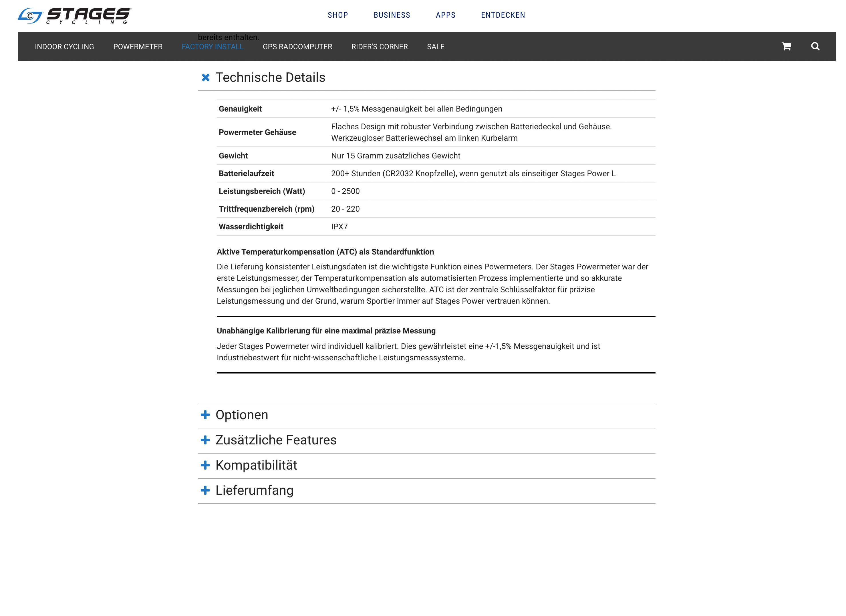The width and height of the screenshot is (846, 616).
Task: Click the Batterielaufzeit row label
Action: [x=246, y=173]
